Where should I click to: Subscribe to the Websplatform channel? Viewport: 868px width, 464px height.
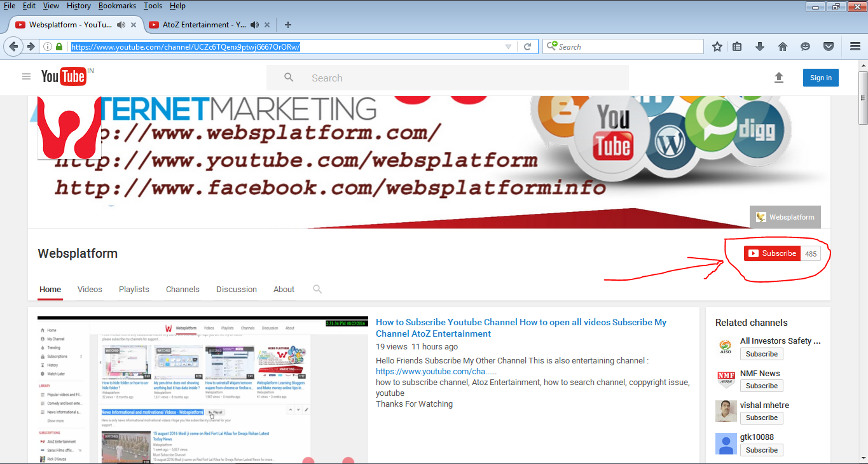(x=771, y=253)
